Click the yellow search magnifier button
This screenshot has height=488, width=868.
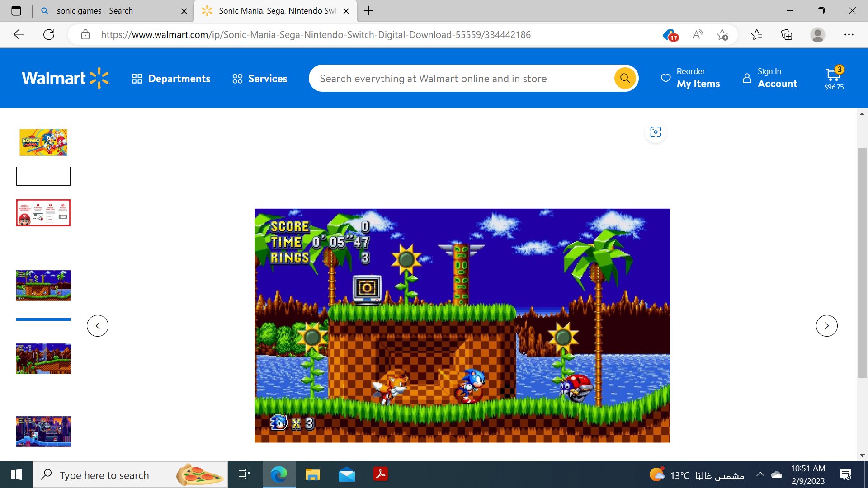pyautogui.click(x=625, y=78)
